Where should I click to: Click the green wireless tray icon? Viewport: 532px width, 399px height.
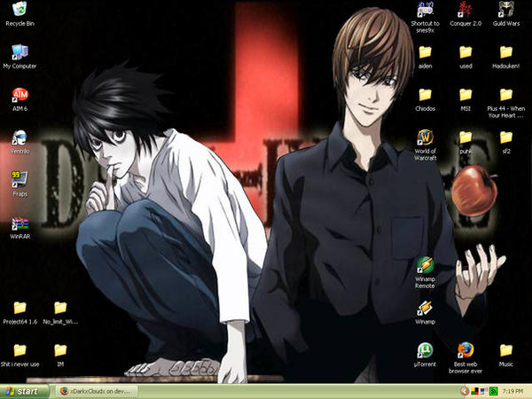point(494,392)
